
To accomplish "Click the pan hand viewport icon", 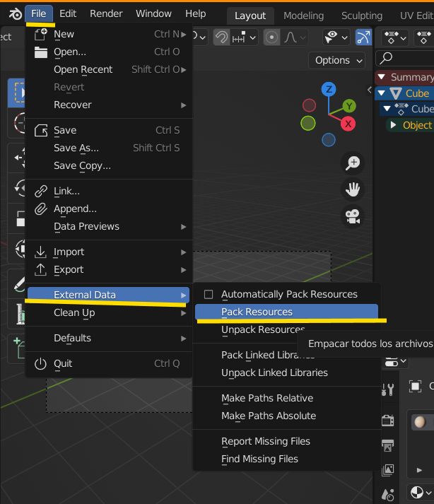I will 353,189.
